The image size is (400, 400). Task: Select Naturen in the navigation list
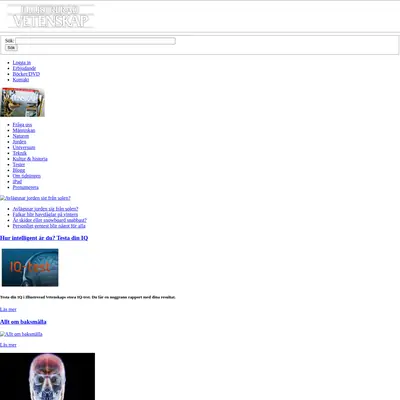click(21, 136)
